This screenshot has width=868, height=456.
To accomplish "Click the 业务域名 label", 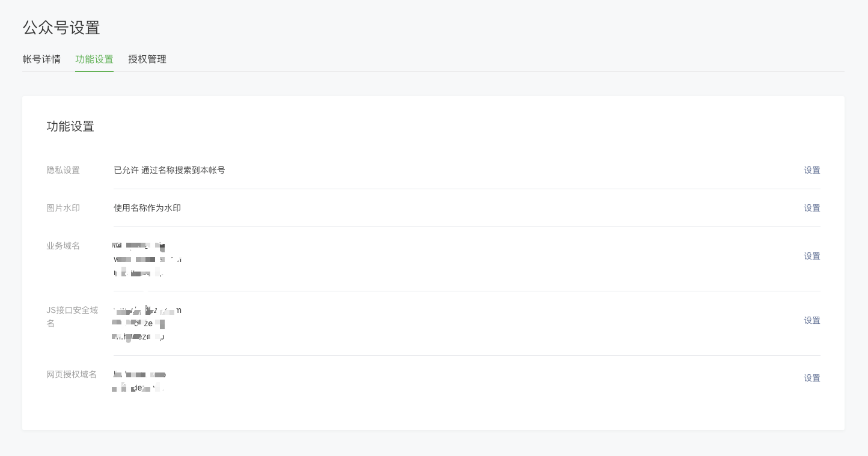I will point(63,246).
